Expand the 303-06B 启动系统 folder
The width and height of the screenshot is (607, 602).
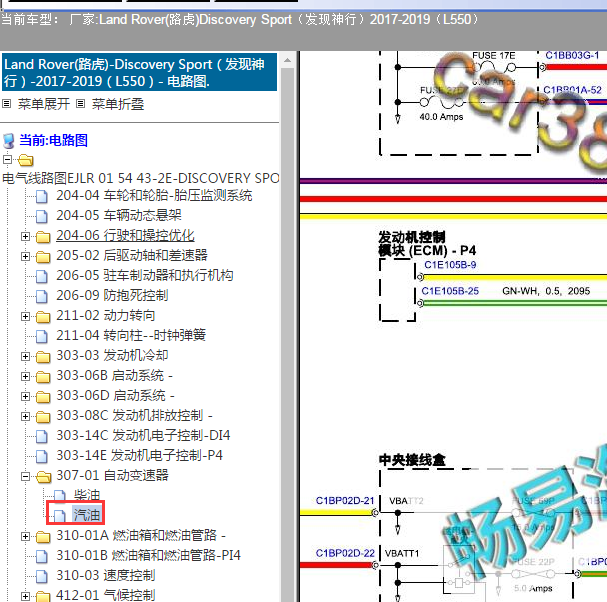point(25,376)
